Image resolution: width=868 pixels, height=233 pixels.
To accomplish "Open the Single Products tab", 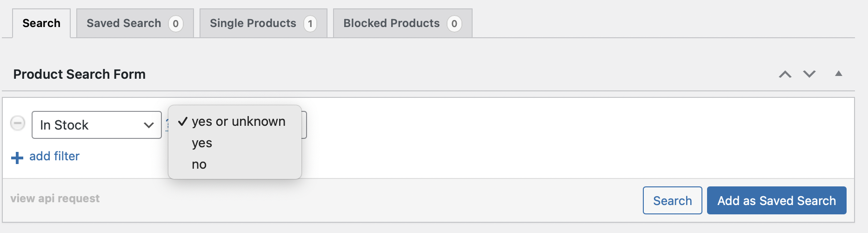I will click(263, 23).
